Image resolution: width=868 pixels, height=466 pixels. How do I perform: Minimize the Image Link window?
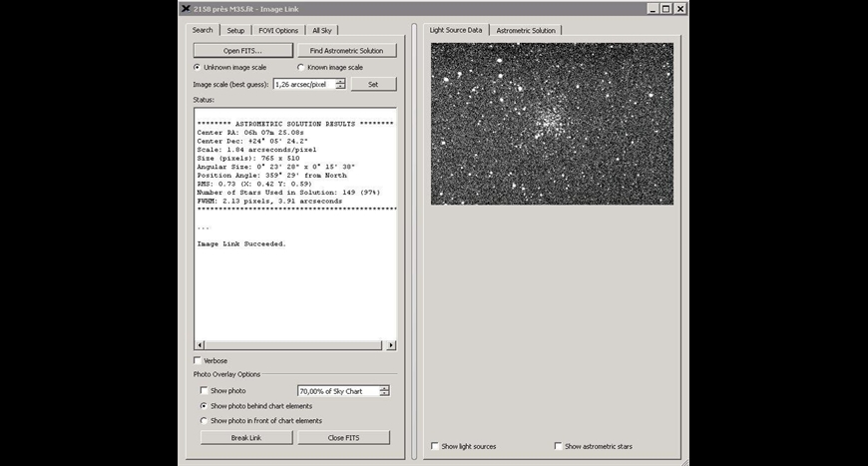pyautogui.click(x=652, y=8)
